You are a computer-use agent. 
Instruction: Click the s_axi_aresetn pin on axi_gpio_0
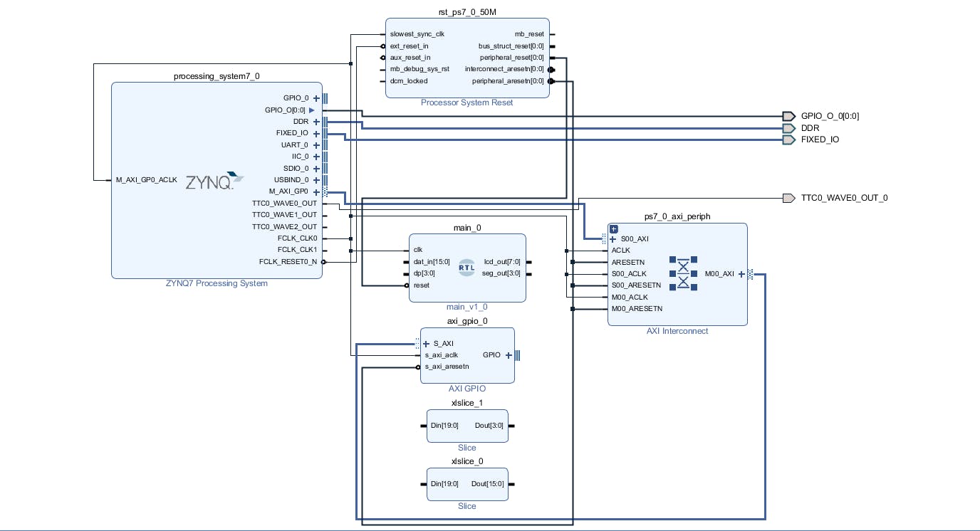click(x=447, y=367)
